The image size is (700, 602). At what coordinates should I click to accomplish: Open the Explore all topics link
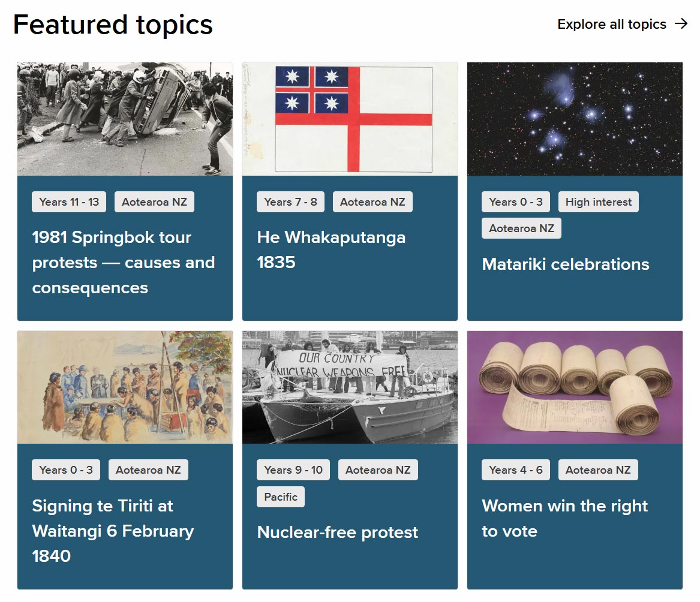[x=612, y=25]
